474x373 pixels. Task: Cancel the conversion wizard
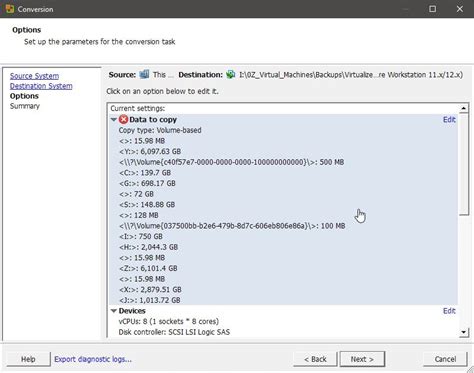click(445, 359)
